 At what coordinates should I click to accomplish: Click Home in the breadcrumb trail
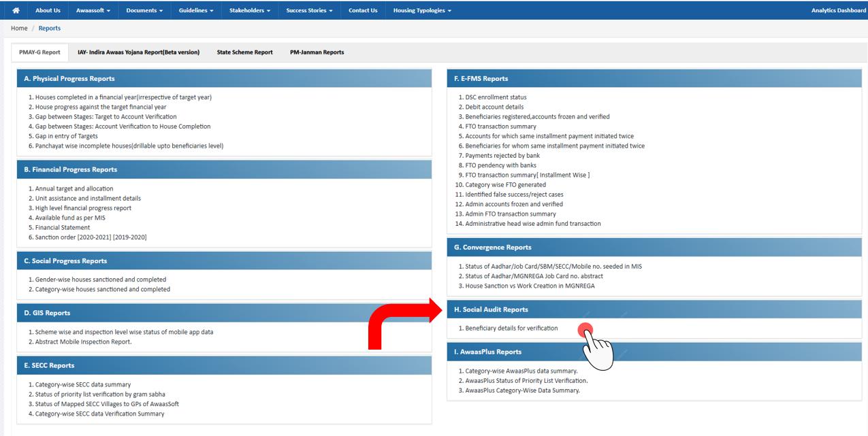point(18,28)
